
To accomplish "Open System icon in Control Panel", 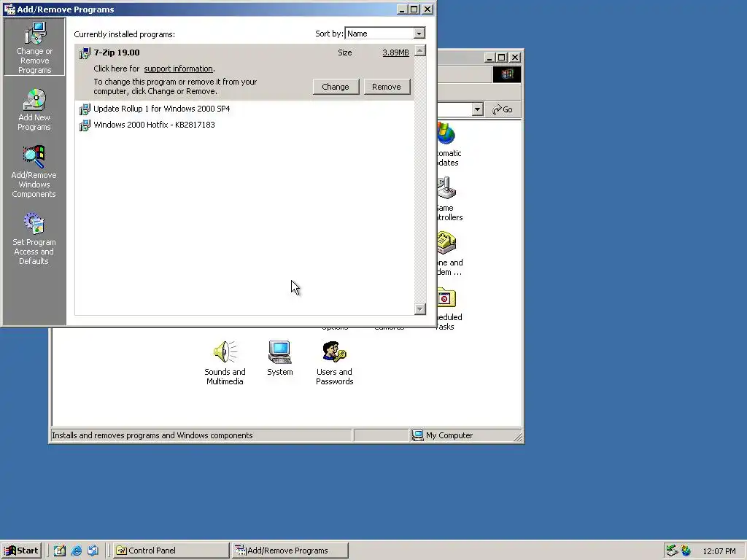I will tap(279, 358).
